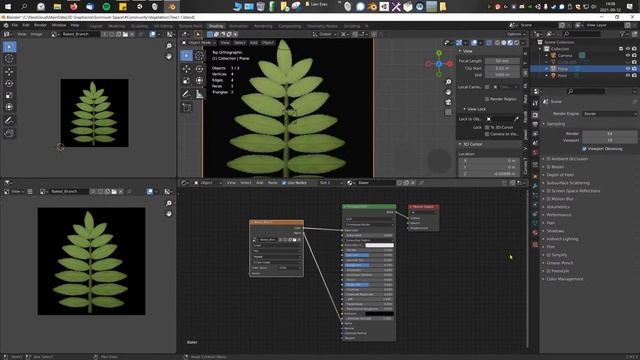Adjust the Roughness slider in Principled BSDF
Screen dimensions: 640x360
(x=369, y=265)
